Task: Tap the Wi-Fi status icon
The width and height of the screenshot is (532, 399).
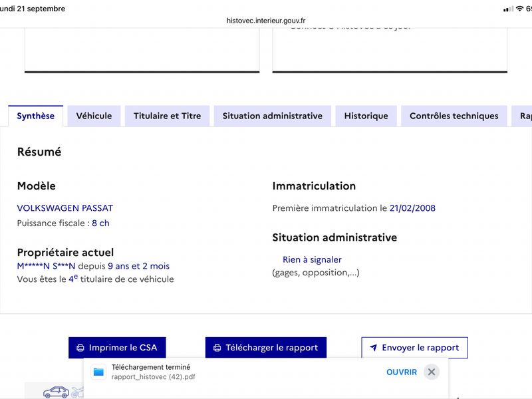Action: (519, 9)
